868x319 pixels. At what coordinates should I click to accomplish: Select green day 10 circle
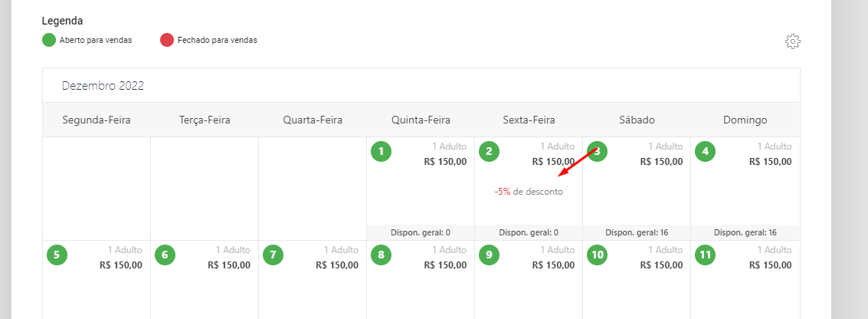598,255
